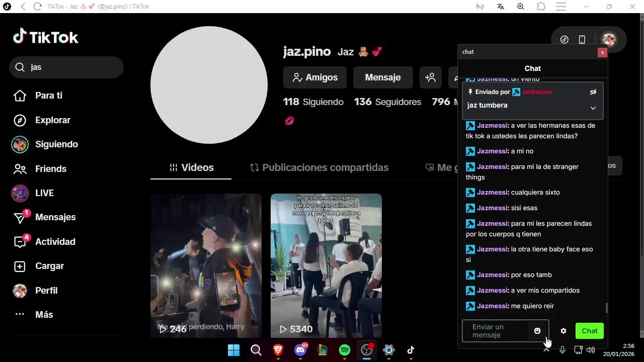Click the volume icon in system tray

591,350
